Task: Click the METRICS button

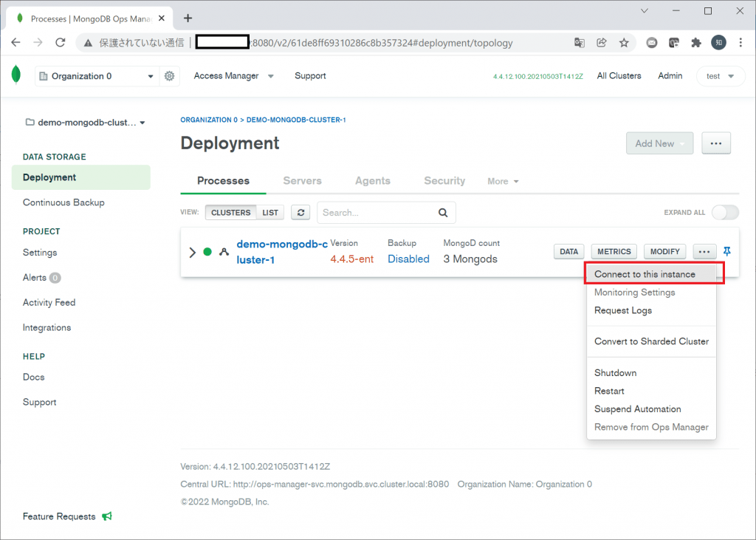Action: pos(614,251)
